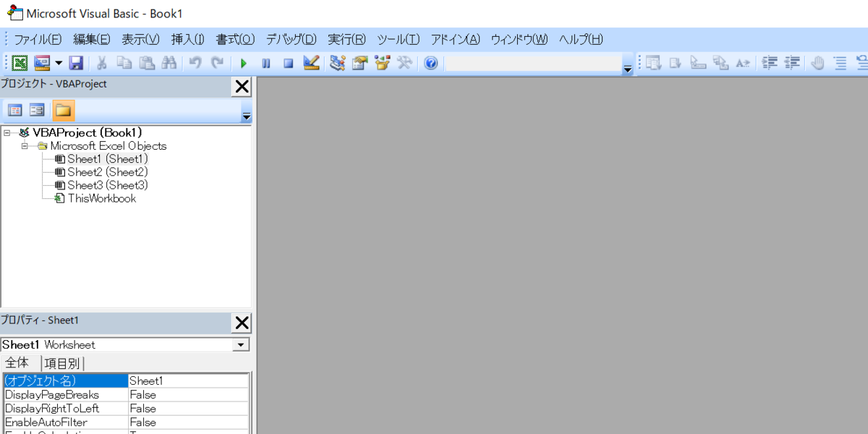Run the Sub/UserForm with the green play icon
868x434 pixels.
point(243,63)
